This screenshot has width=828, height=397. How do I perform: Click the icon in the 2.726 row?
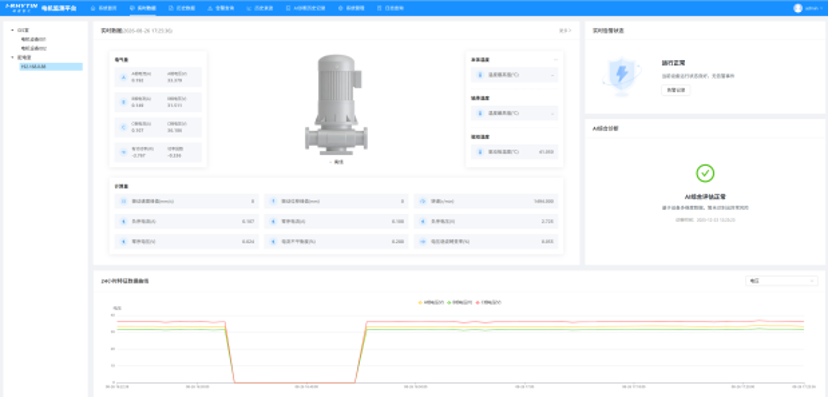(x=422, y=221)
